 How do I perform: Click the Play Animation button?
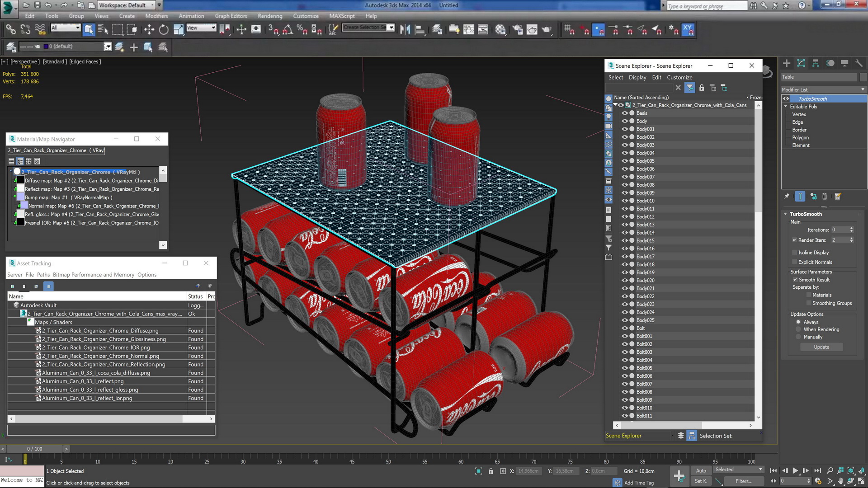tap(795, 471)
